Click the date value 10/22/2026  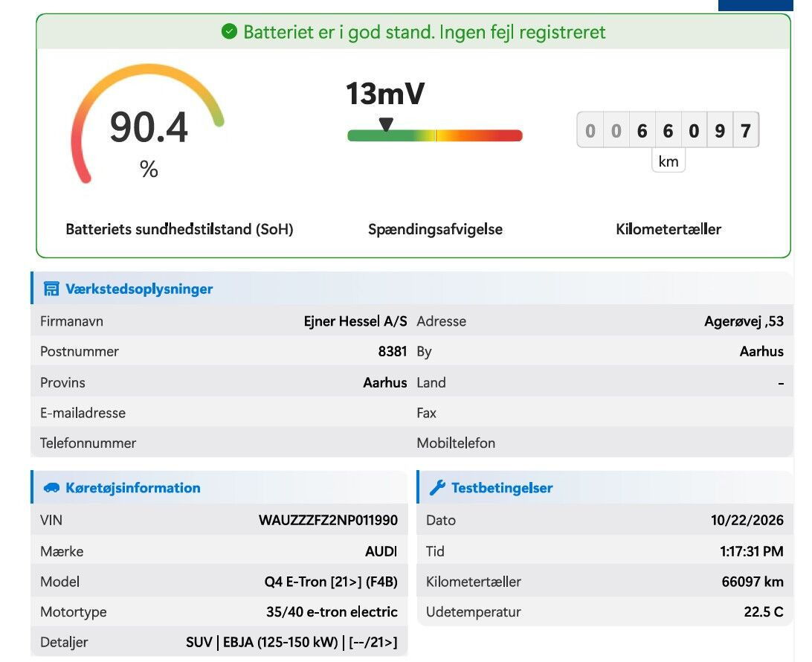pos(747,520)
